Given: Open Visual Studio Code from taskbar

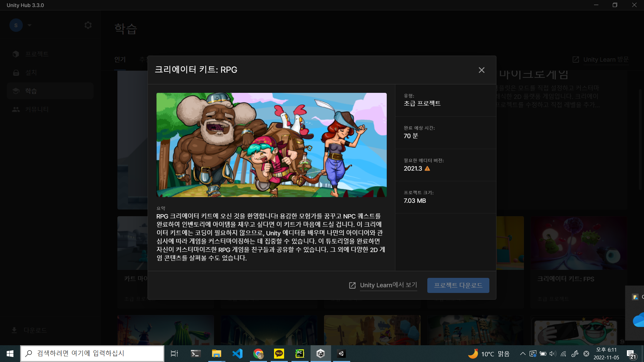Looking at the screenshot, I should pos(237,354).
